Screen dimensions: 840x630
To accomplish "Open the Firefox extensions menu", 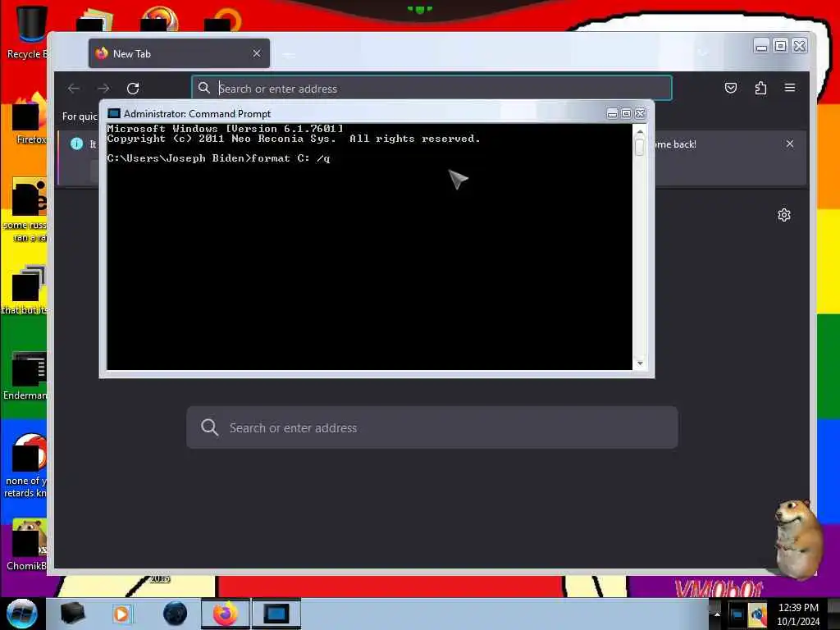I will click(760, 88).
